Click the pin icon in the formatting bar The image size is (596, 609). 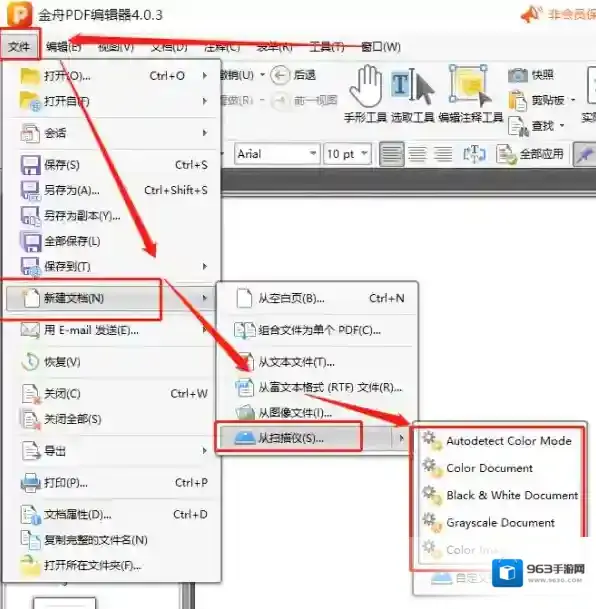point(585,155)
